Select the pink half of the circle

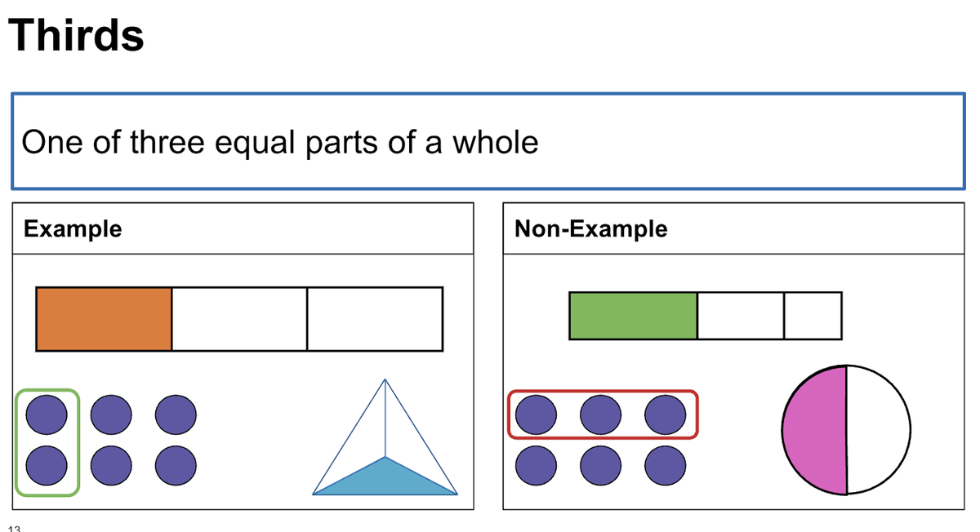814,430
